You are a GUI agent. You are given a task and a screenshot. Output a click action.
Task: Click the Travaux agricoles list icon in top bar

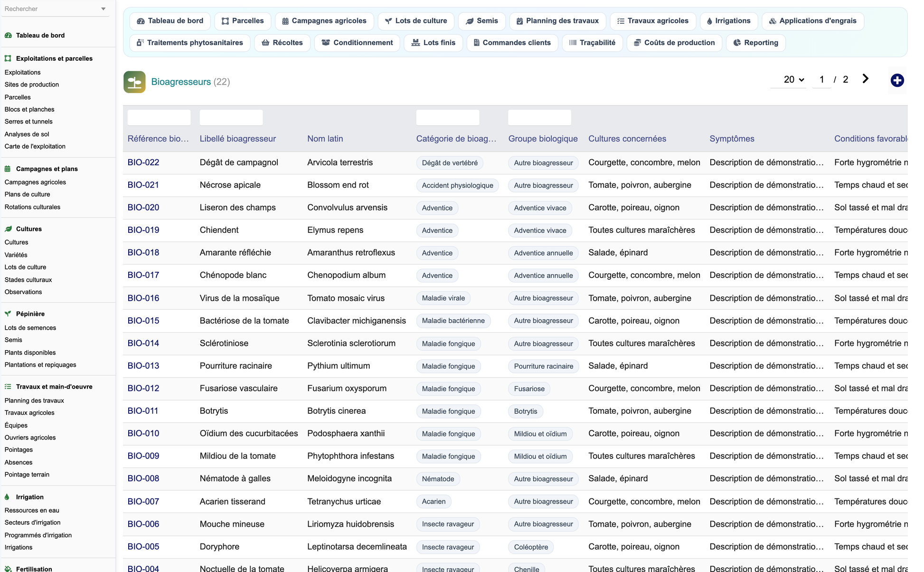pos(621,21)
